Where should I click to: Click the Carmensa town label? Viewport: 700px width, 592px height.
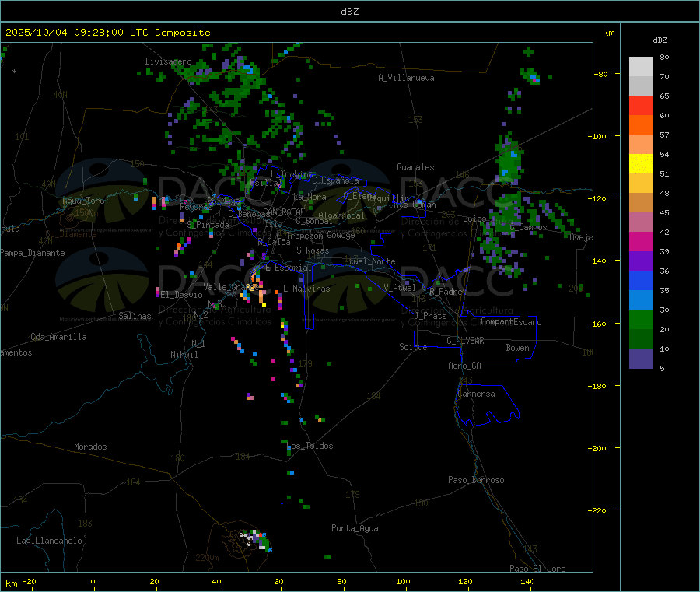tap(476, 394)
